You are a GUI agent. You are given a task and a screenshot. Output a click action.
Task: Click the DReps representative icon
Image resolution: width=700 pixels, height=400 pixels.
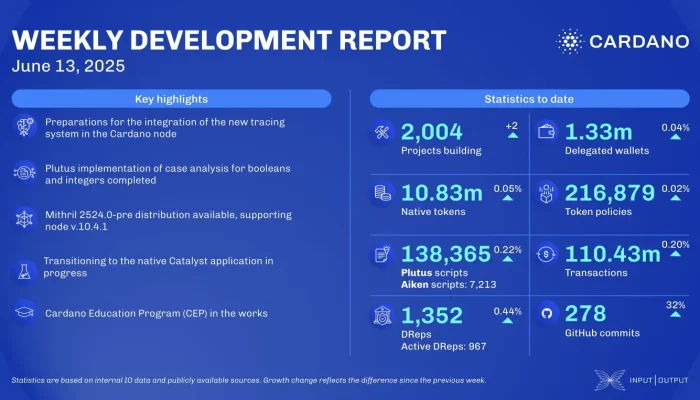(x=381, y=315)
